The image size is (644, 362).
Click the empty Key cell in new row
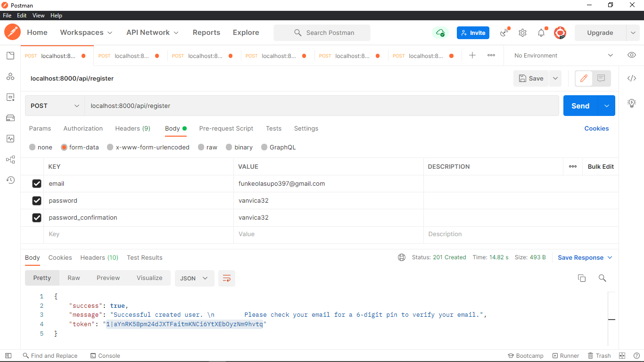coord(140,234)
